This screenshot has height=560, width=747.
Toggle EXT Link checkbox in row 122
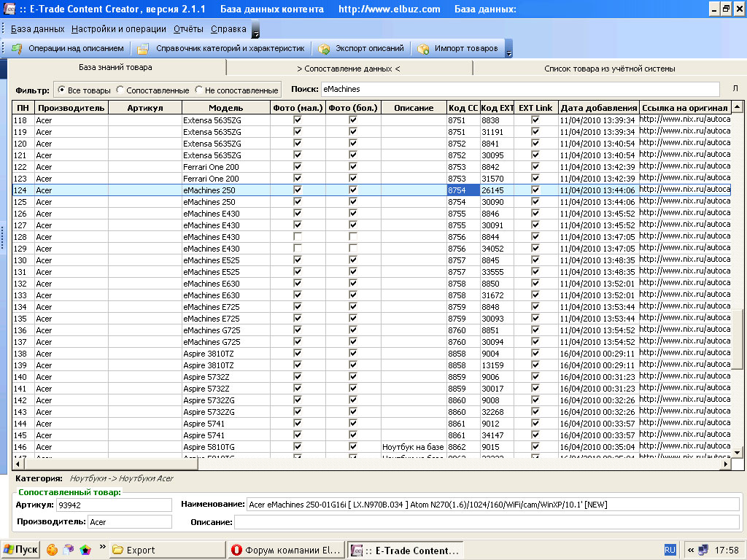pyautogui.click(x=535, y=167)
